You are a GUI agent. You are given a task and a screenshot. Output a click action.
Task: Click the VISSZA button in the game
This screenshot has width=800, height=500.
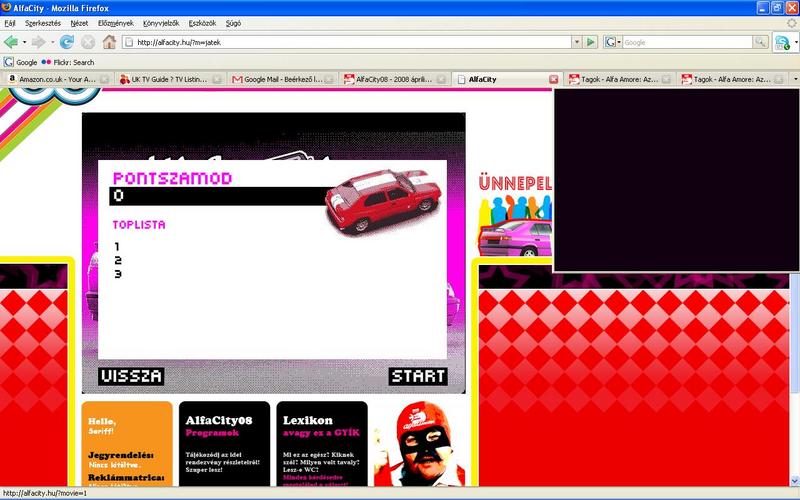(131, 377)
